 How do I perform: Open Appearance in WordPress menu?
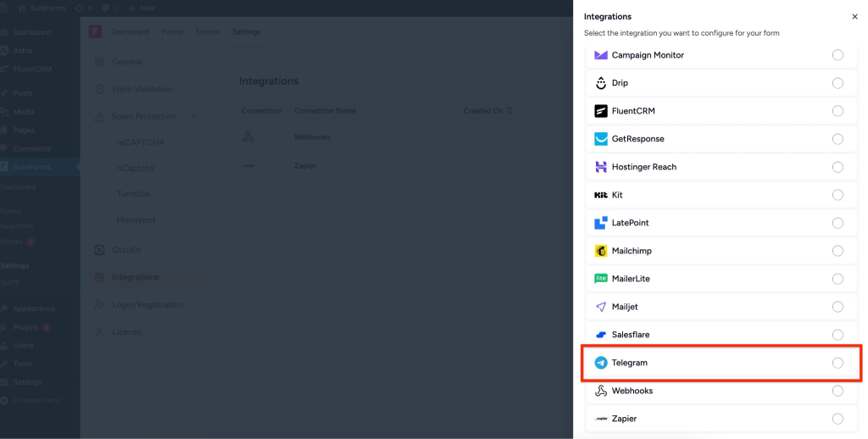[34, 308]
